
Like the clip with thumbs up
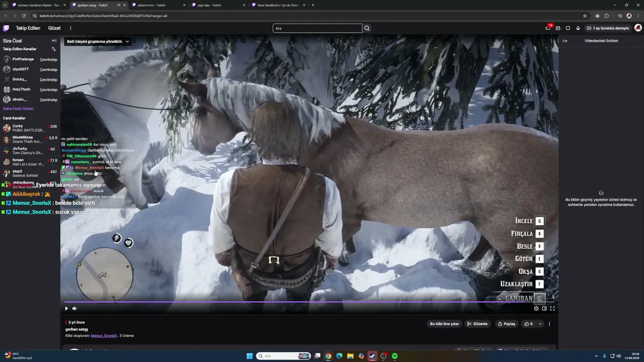pyautogui.click(x=529, y=324)
